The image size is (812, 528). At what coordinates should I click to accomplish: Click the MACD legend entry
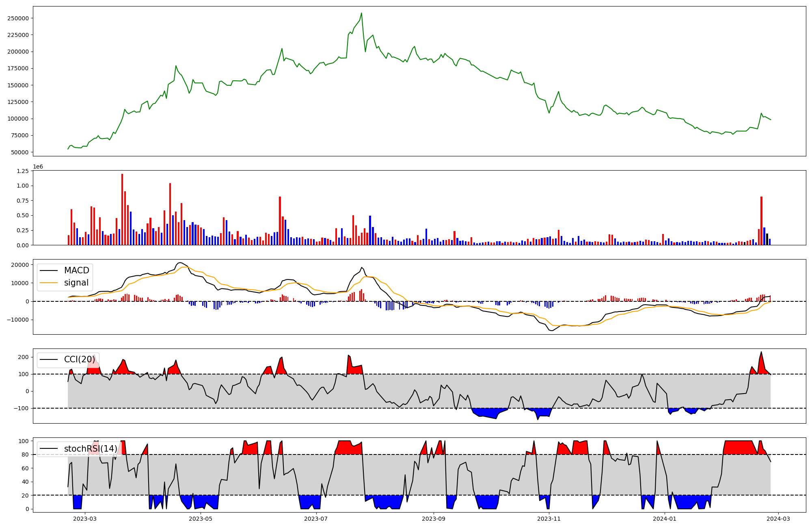(76, 270)
